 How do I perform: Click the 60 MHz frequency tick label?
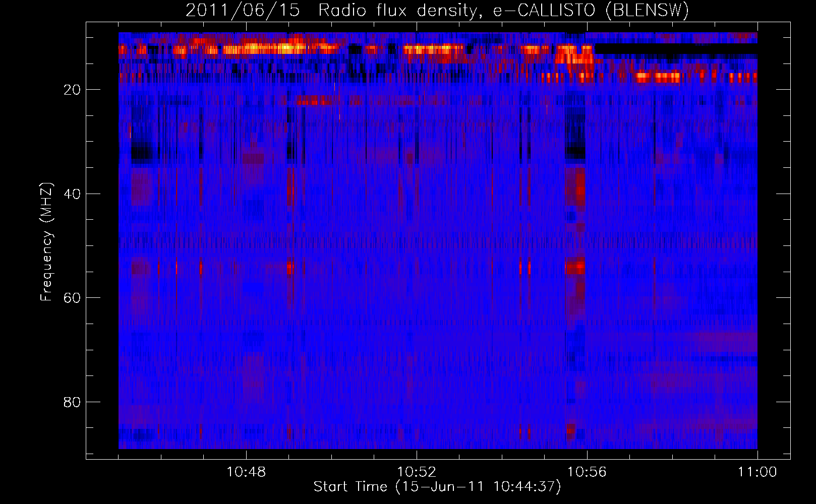(x=72, y=298)
